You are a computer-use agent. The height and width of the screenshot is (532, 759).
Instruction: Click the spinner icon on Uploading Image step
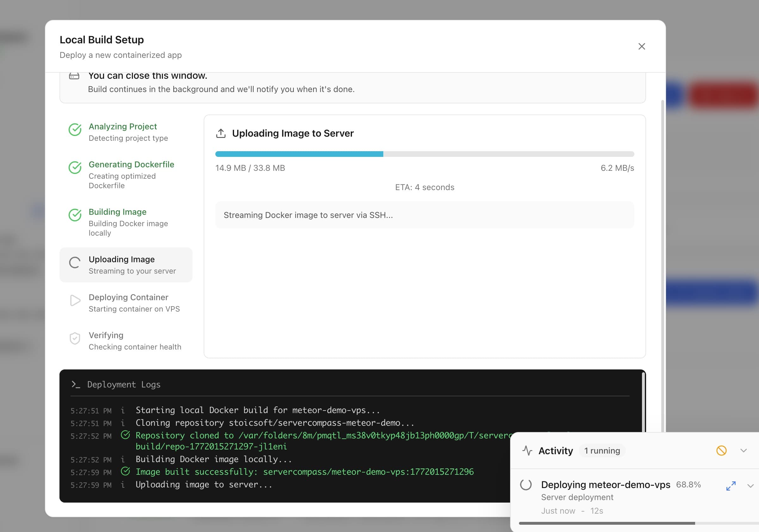(x=75, y=263)
